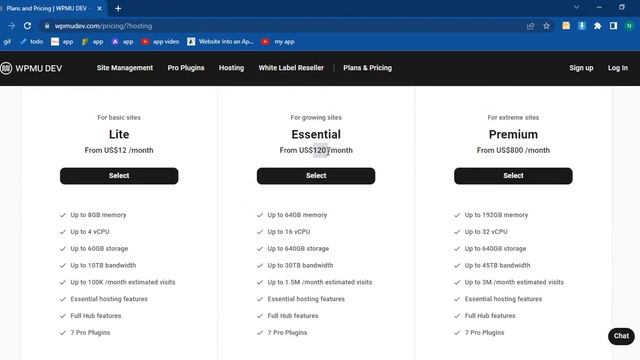Image resolution: width=640 pixels, height=360 pixels.
Task: Open the tab search chevron
Action: pyautogui.click(x=576, y=7)
